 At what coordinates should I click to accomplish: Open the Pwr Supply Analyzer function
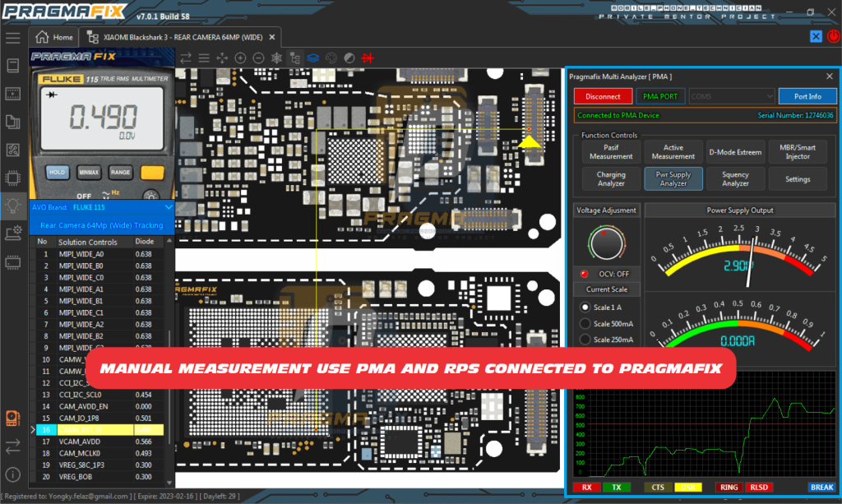click(x=673, y=178)
